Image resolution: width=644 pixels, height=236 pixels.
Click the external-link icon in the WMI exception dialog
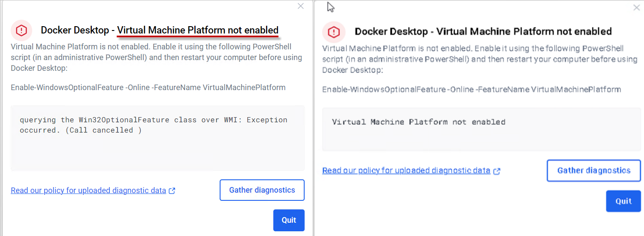click(172, 191)
